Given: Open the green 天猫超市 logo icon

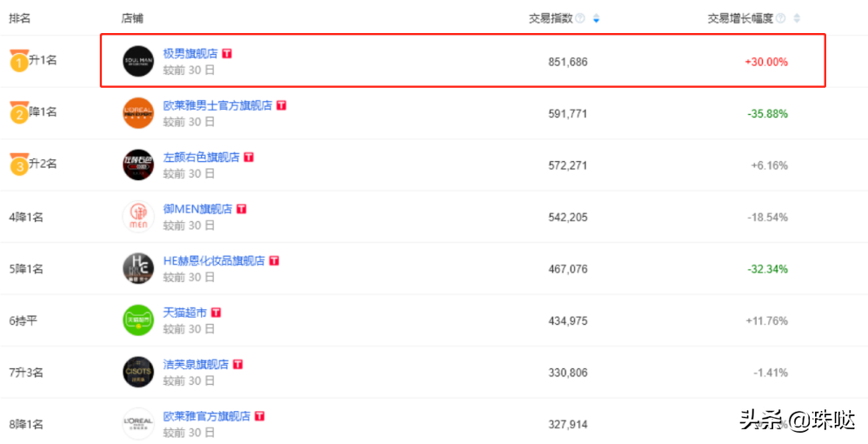Looking at the screenshot, I should [137, 320].
